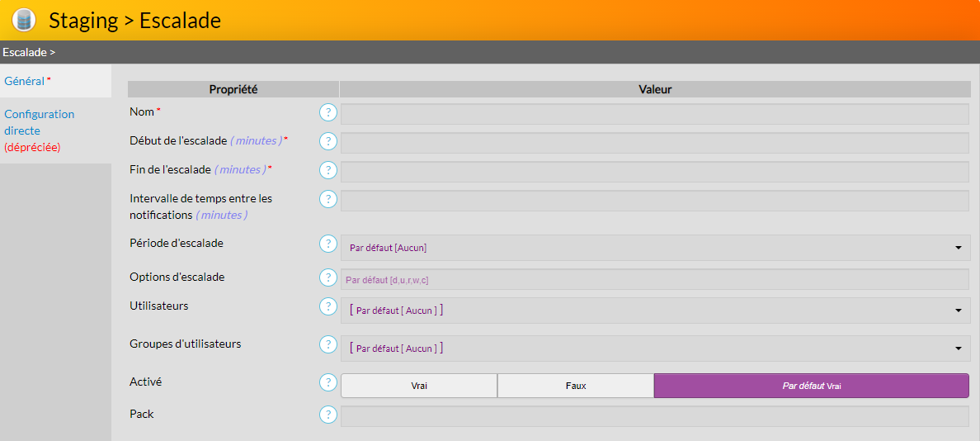
Task: Focus the Options d'escalade input field
Action: [x=654, y=280]
